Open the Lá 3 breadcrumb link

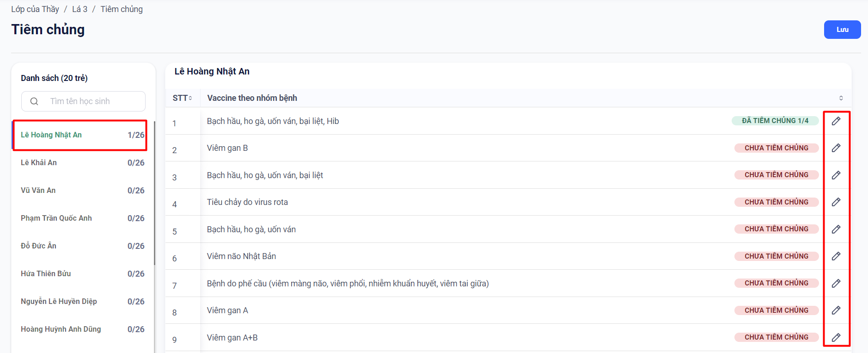click(x=79, y=9)
